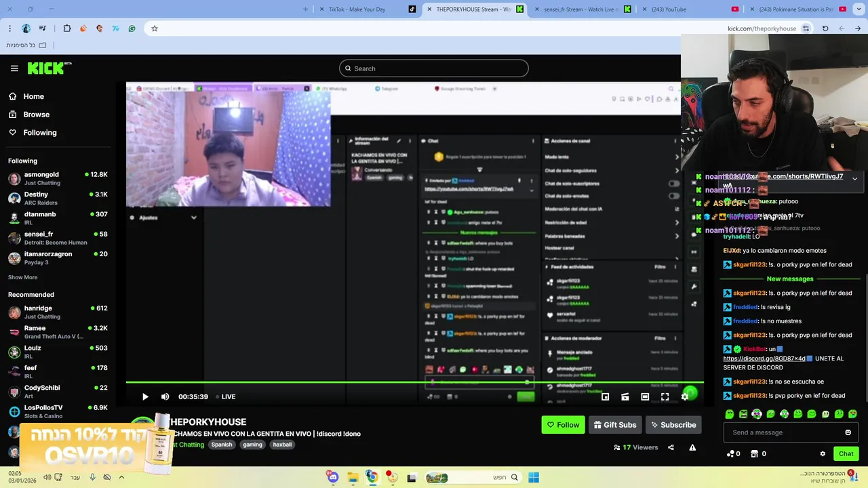Screen dimensions: 868x488
Task: Open Destiny channel in sidebar
Action: coord(58,198)
